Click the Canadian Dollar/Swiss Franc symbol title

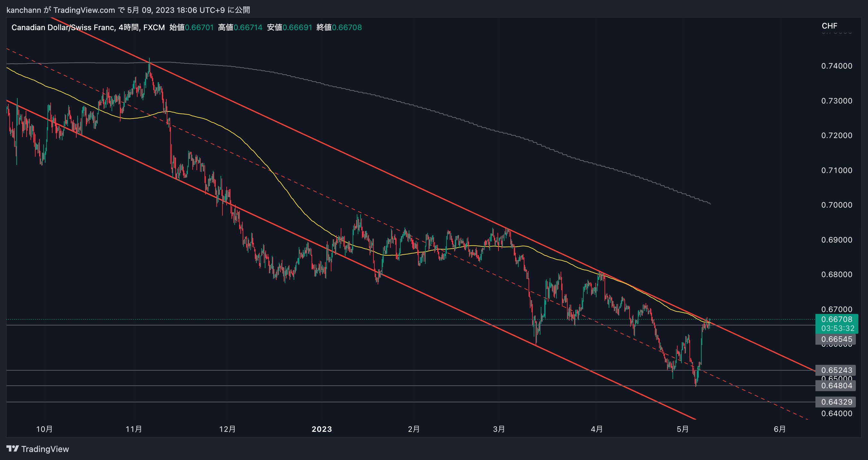(63, 27)
